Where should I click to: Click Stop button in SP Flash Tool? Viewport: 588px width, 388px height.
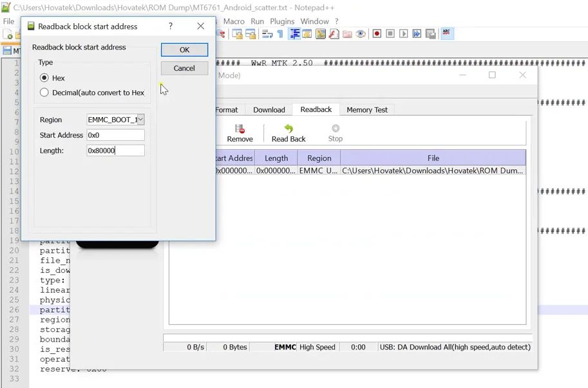(x=336, y=133)
